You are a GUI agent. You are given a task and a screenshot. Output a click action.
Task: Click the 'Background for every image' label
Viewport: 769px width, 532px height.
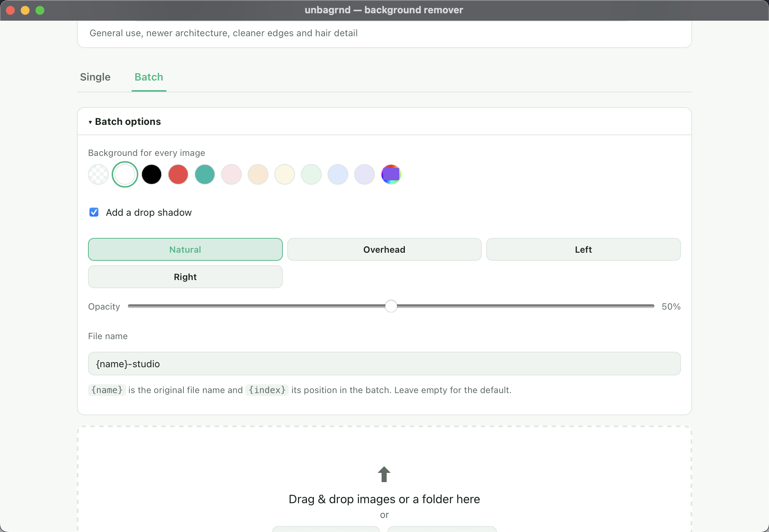point(146,153)
